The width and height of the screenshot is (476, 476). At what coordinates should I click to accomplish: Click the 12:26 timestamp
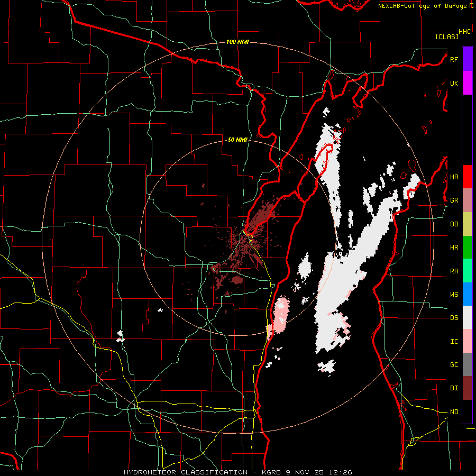click(340, 472)
